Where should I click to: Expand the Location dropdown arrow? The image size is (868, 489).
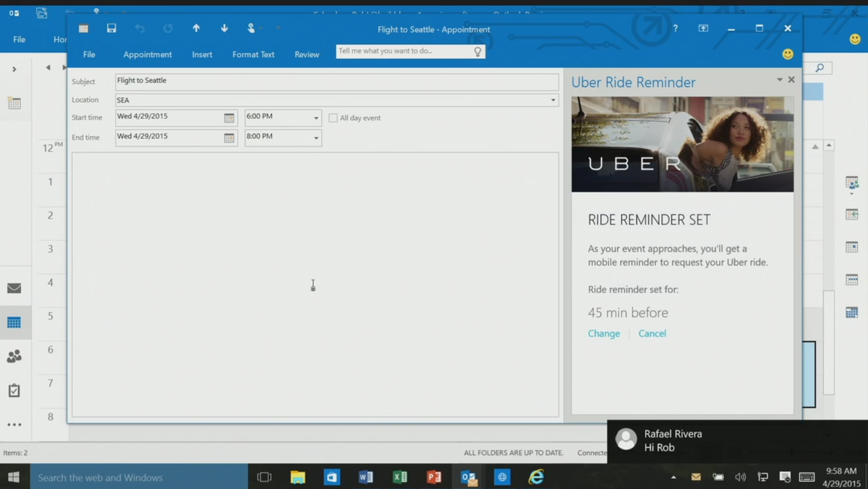tap(553, 100)
